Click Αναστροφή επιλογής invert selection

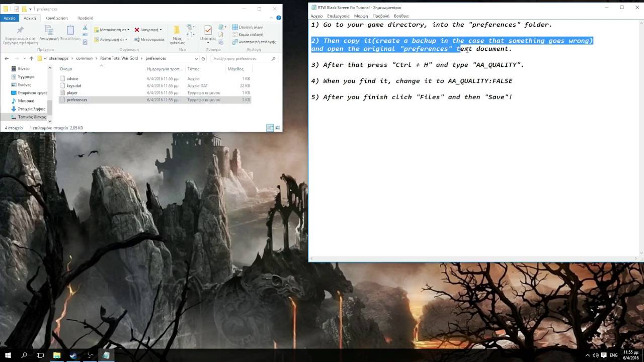coord(254,42)
